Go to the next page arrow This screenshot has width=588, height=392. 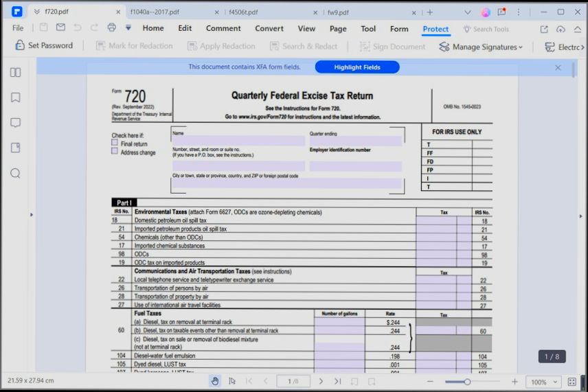(321, 381)
